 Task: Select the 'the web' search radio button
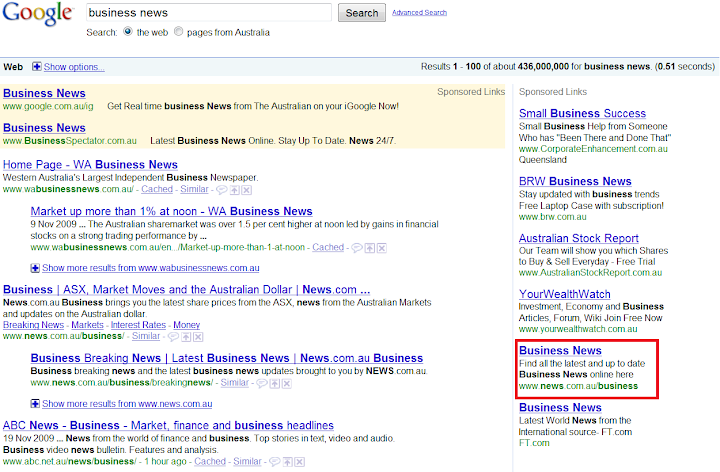pos(128,31)
